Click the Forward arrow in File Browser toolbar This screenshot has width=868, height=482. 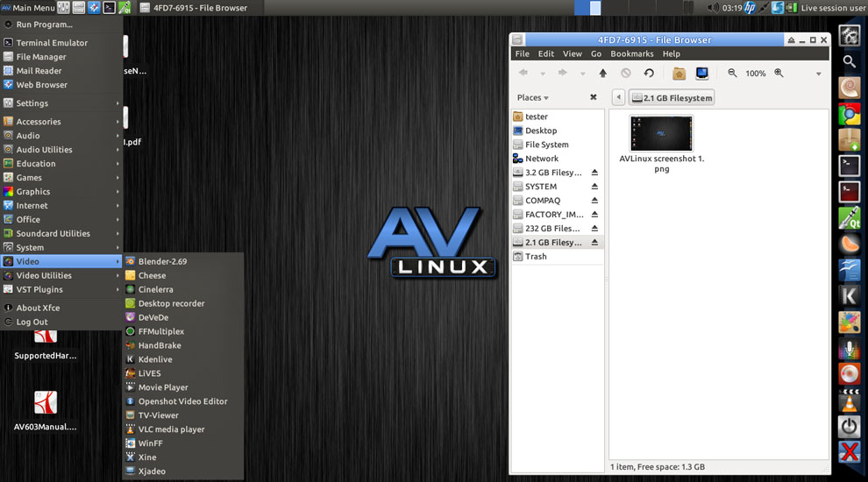[x=562, y=73]
